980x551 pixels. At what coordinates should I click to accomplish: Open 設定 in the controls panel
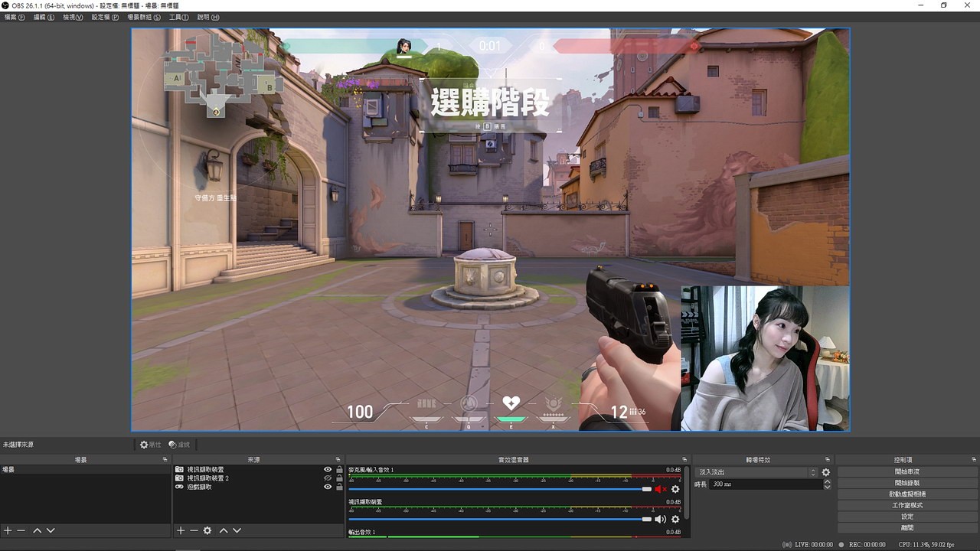click(906, 517)
